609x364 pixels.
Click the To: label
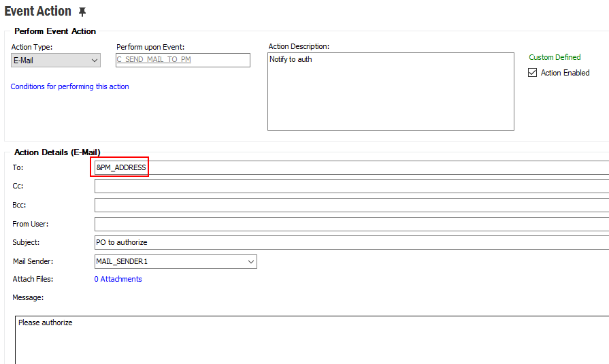pos(18,167)
